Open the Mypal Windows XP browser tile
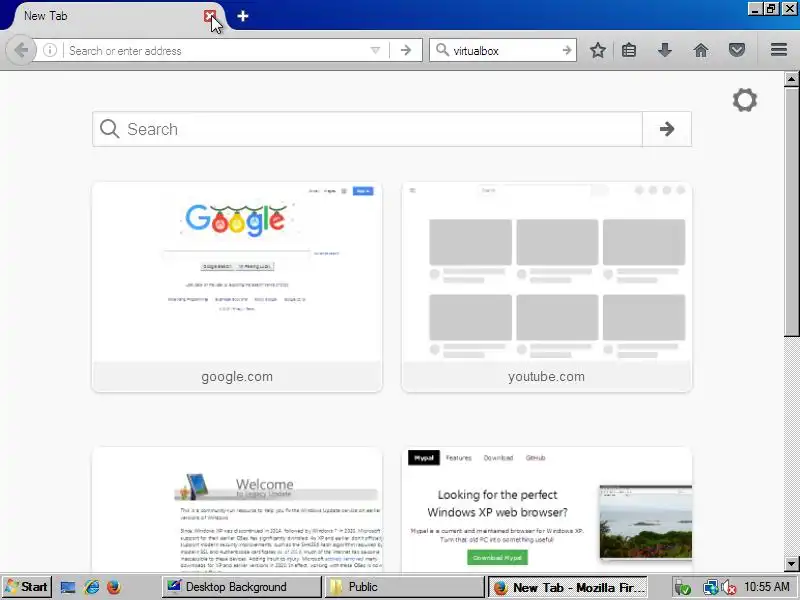 (x=546, y=509)
